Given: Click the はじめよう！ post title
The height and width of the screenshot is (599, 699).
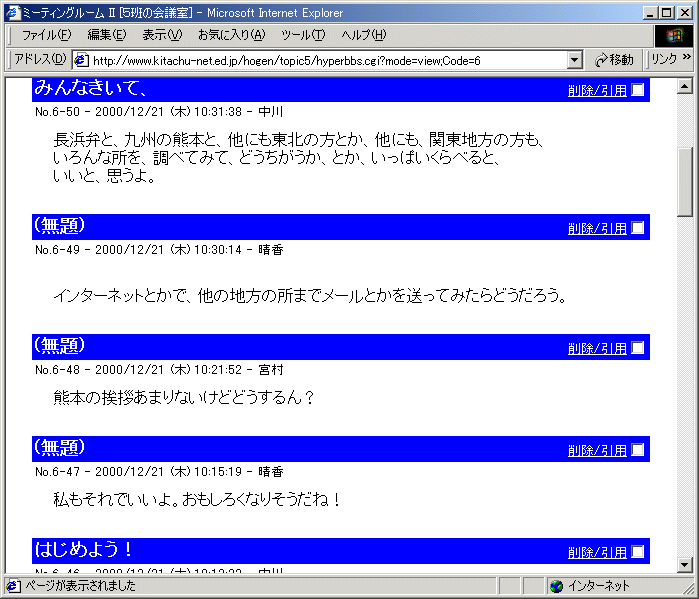Looking at the screenshot, I should 84,549.
